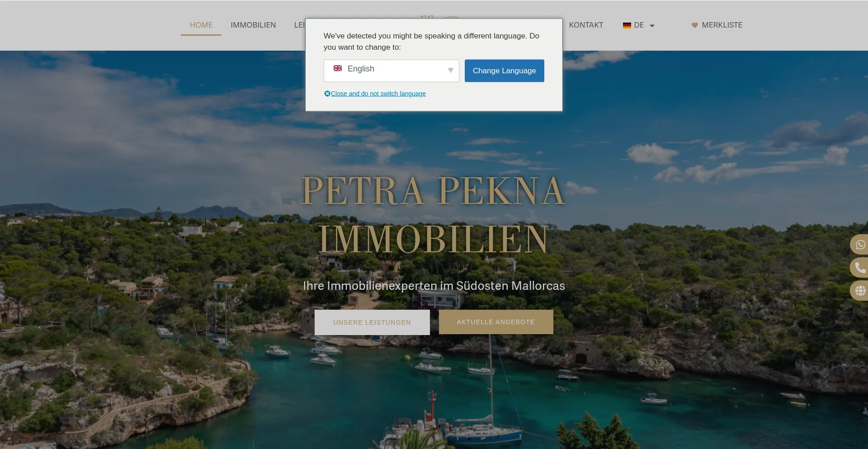The height and width of the screenshot is (449, 868).
Task: Click the Change Language button
Action: click(x=505, y=71)
